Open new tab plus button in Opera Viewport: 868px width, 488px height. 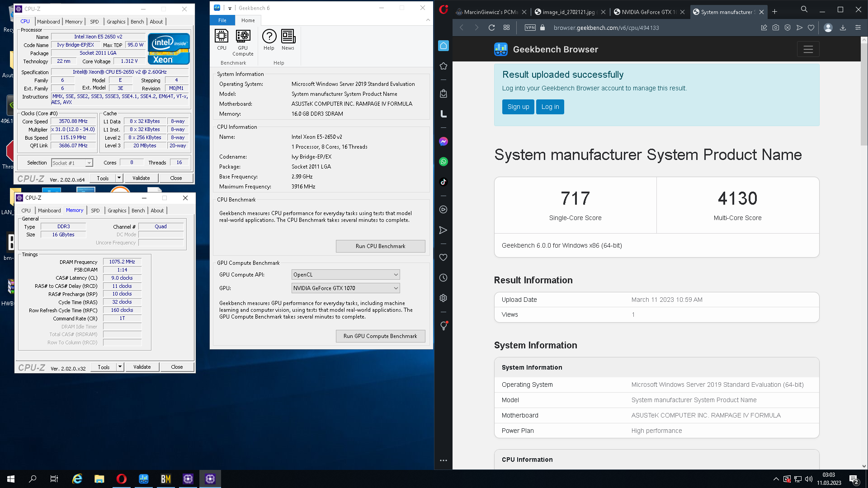tap(774, 12)
